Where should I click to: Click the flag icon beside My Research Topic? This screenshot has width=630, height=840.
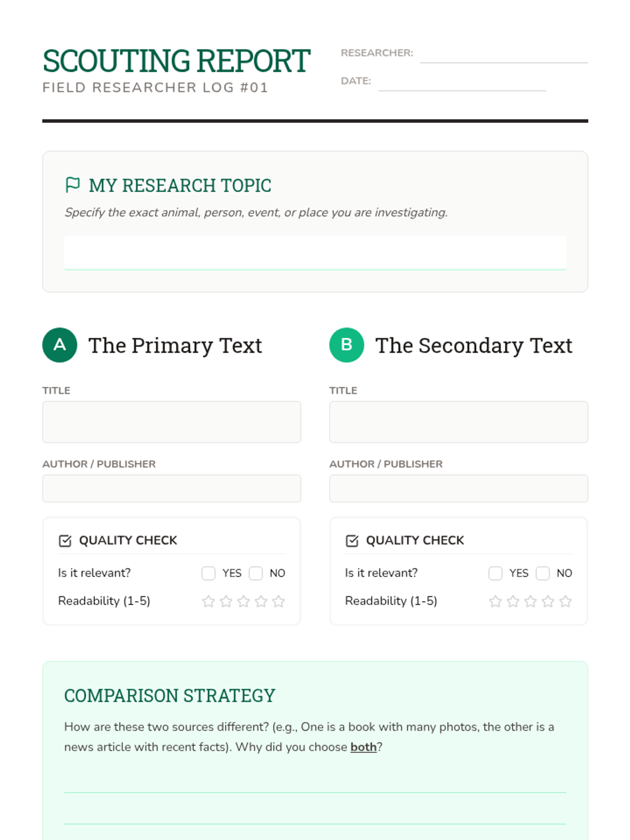tap(72, 185)
